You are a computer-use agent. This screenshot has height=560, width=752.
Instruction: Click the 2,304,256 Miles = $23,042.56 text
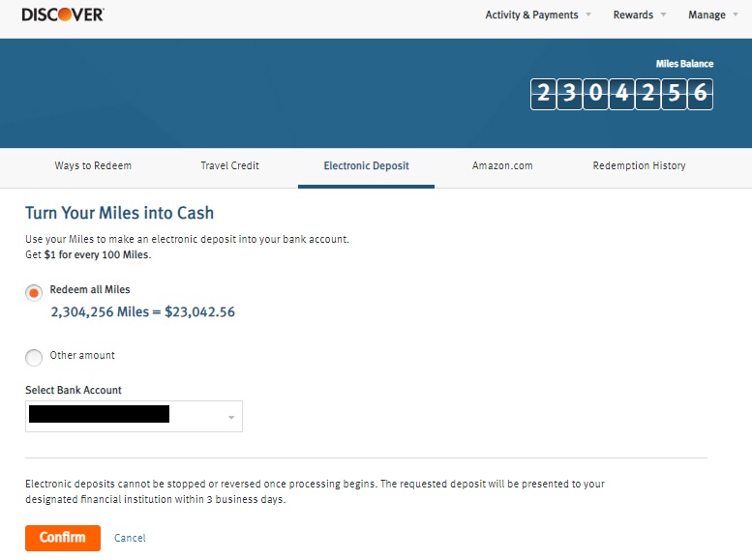click(x=143, y=312)
